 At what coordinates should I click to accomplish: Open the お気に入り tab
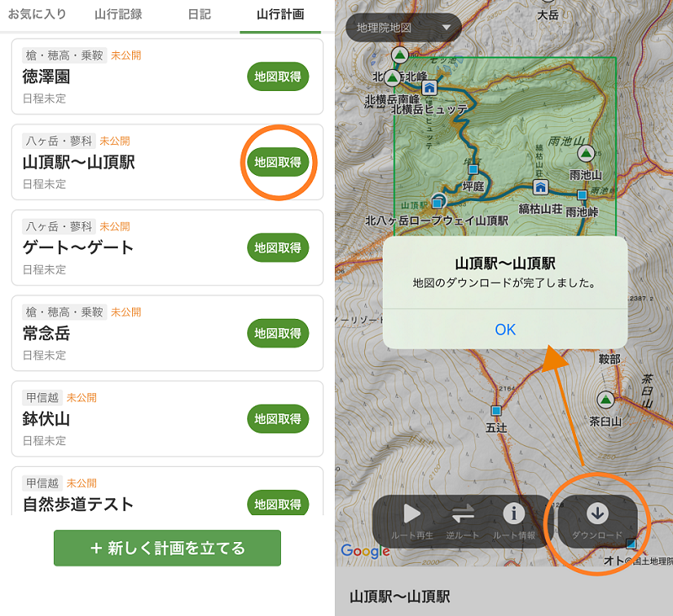37,14
